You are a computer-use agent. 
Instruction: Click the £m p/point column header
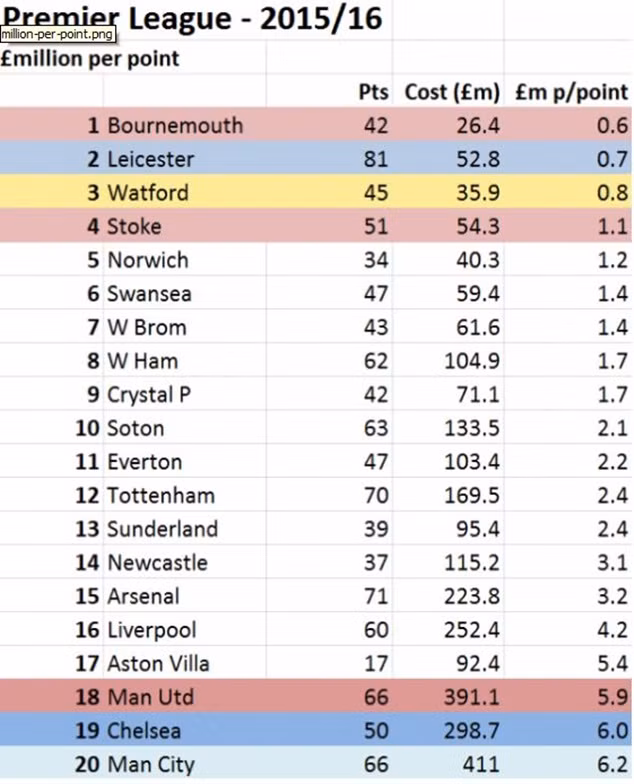[571, 92]
